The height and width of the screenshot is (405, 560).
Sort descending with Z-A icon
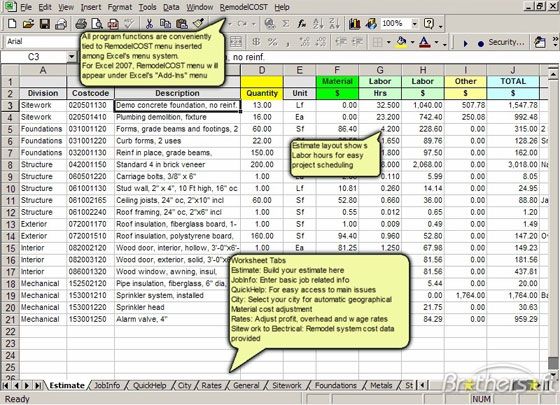pyautogui.click(x=334, y=24)
